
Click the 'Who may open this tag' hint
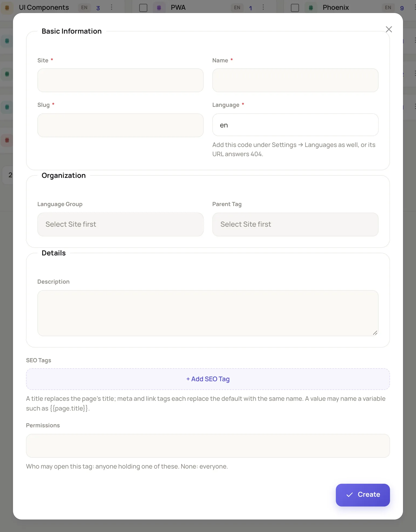click(x=127, y=466)
